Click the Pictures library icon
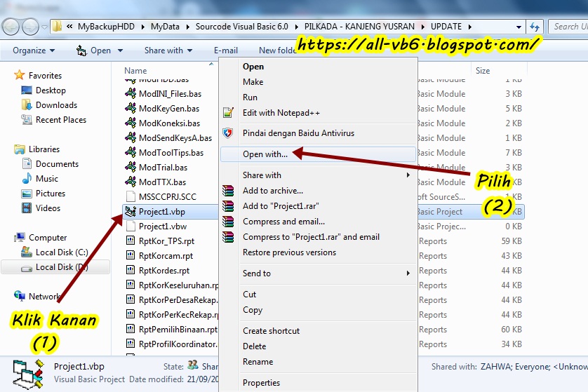This screenshot has height=392, width=588. [x=27, y=194]
